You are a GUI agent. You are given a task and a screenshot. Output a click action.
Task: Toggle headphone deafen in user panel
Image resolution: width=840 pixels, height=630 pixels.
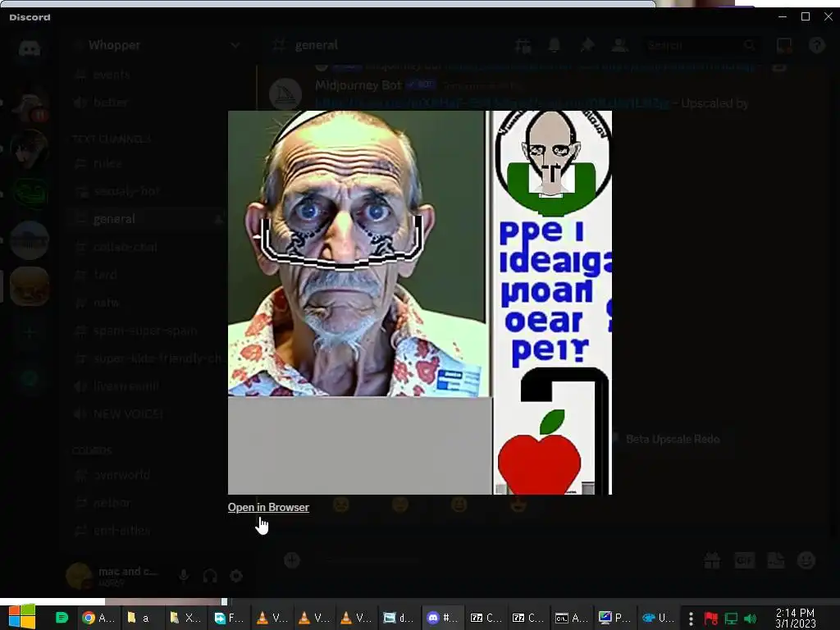click(x=210, y=576)
